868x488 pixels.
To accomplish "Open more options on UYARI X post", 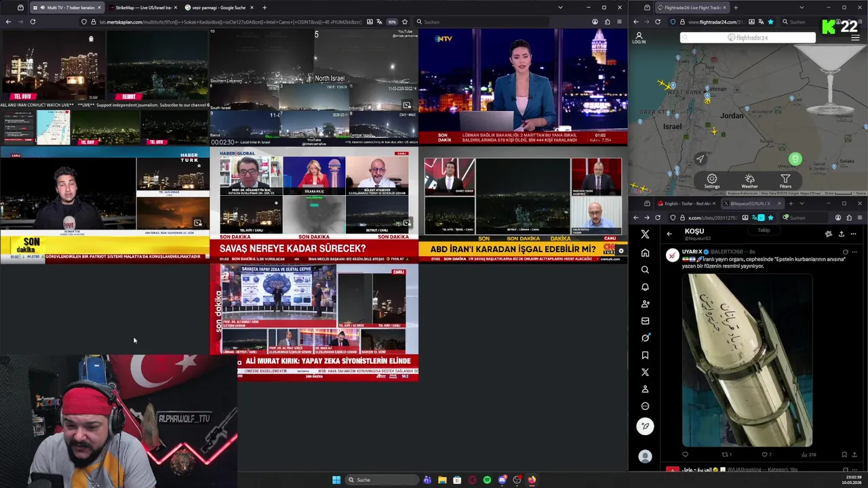I will pos(854,251).
